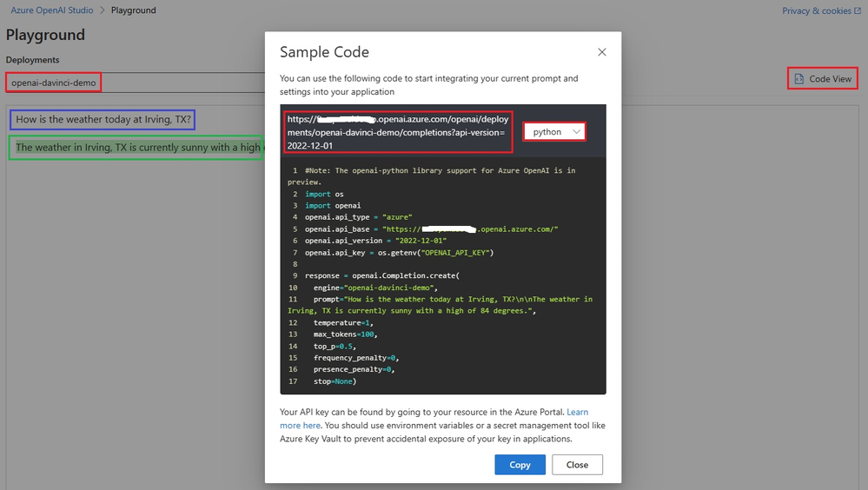Click the frequency_penalty=0 code line
868x490 pixels.
coord(356,358)
